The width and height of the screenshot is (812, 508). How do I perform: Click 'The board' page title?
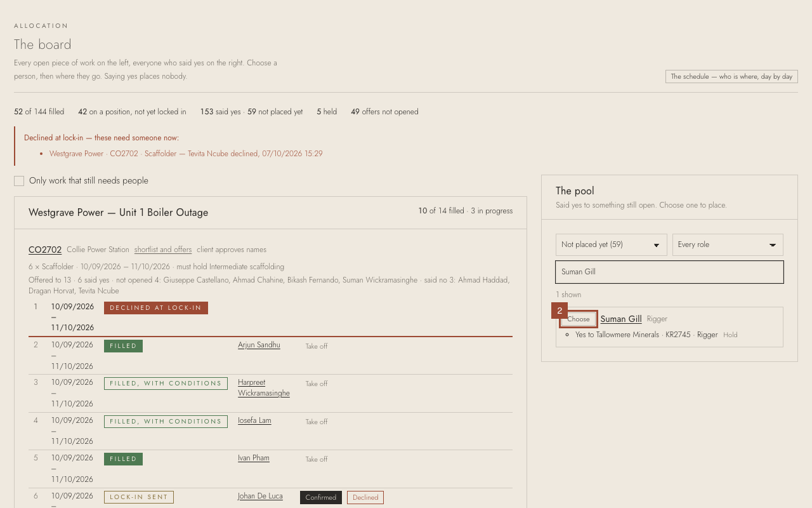[43, 44]
